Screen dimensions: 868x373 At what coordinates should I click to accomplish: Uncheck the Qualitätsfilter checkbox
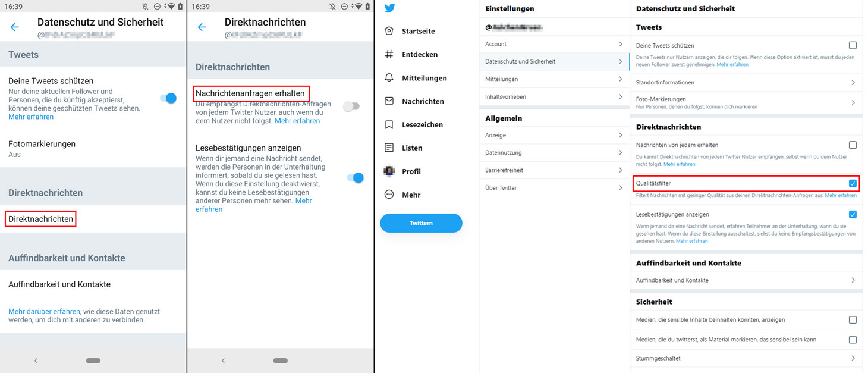(x=853, y=183)
